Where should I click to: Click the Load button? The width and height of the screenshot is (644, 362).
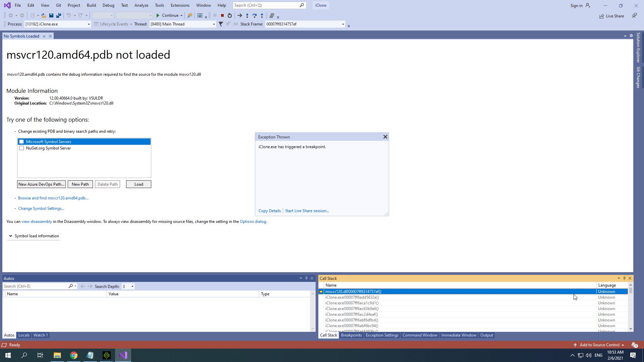[139, 184]
